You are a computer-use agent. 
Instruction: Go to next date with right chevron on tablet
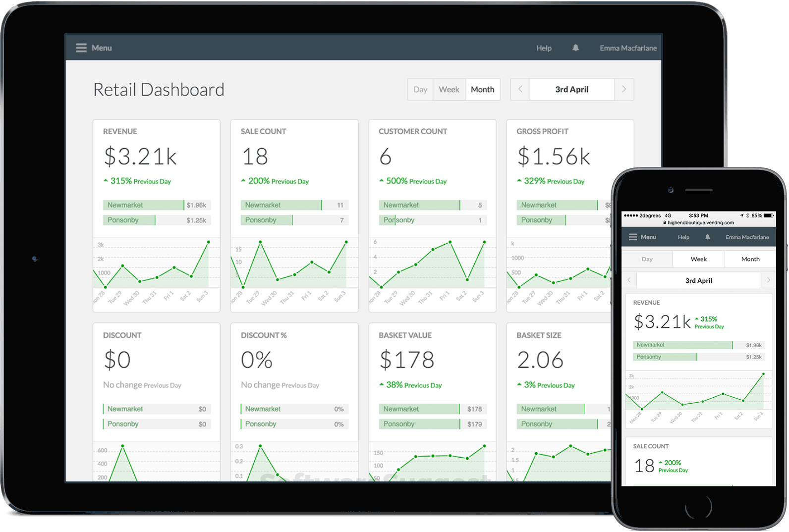tap(624, 90)
